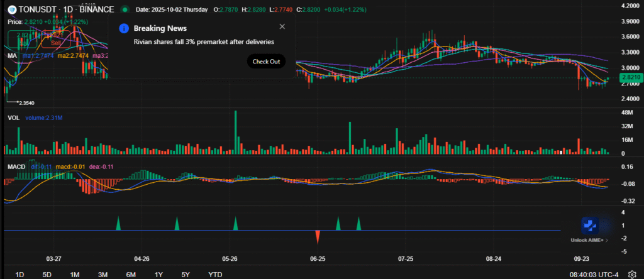
Task: Click the red Sell price button
Action: [55, 39]
